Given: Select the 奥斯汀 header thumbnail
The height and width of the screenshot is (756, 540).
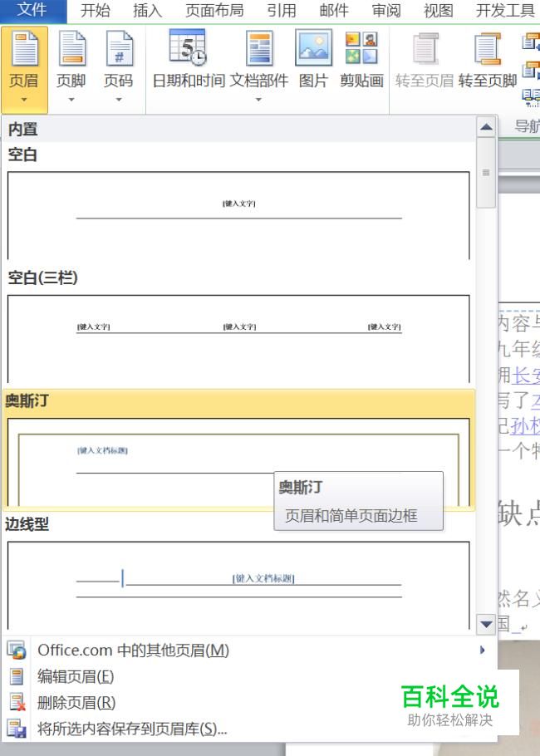Looking at the screenshot, I should pyautogui.click(x=238, y=462).
